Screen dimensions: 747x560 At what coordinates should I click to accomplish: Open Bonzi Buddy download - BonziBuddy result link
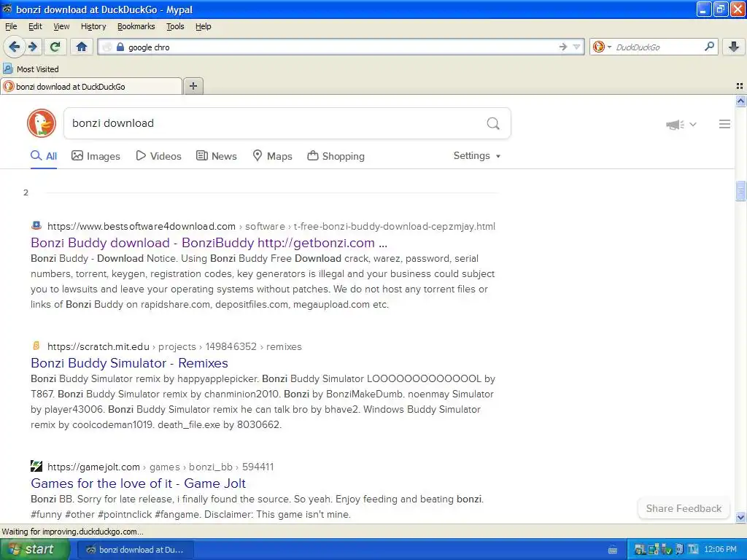[x=209, y=242]
